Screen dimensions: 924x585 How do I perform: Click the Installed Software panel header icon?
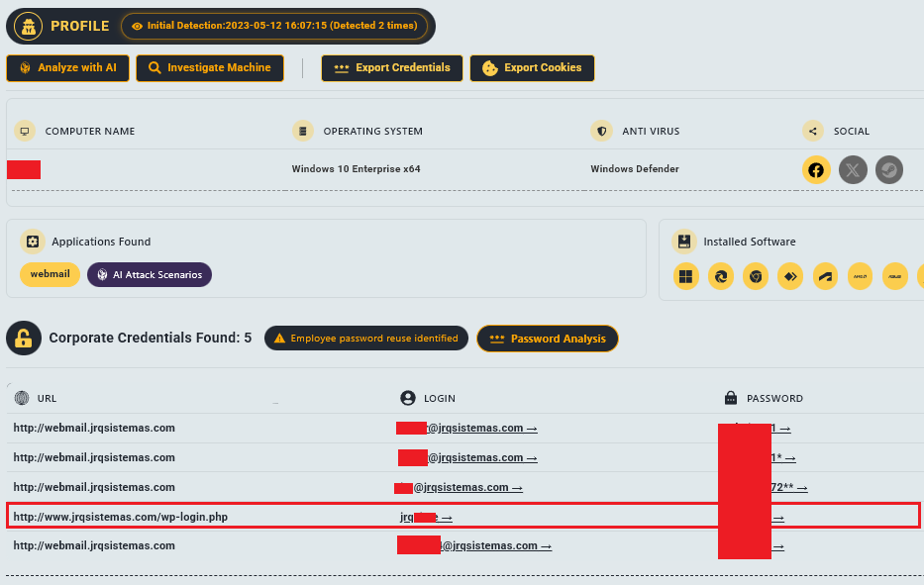click(x=683, y=241)
